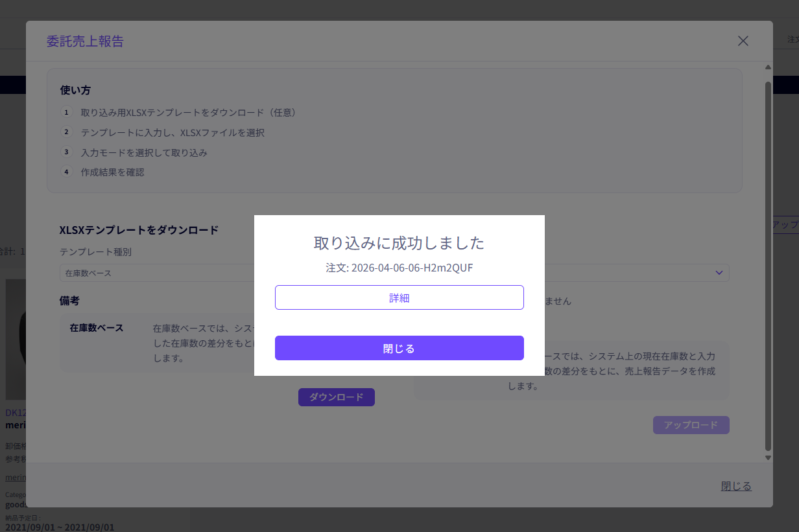Screen dimensions: 799x532
Task: Click the 閉じる link at bottom right
Action: (735, 485)
